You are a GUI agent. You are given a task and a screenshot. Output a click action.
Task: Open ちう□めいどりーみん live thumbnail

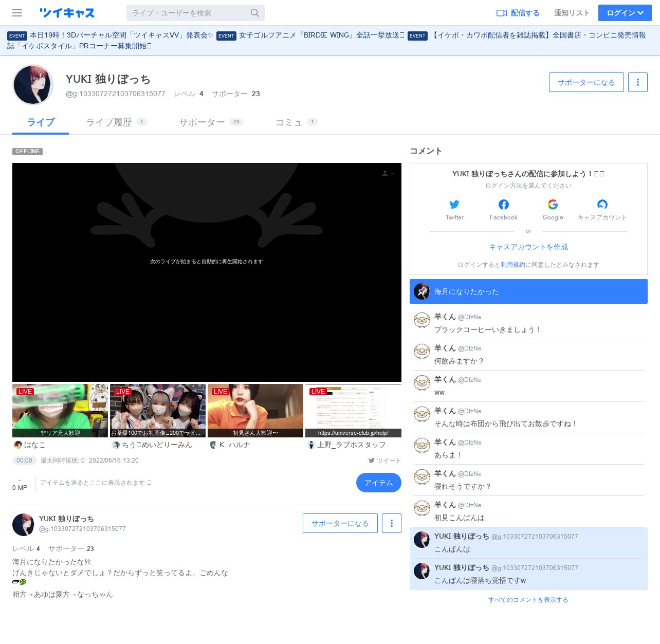pyautogui.click(x=158, y=411)
